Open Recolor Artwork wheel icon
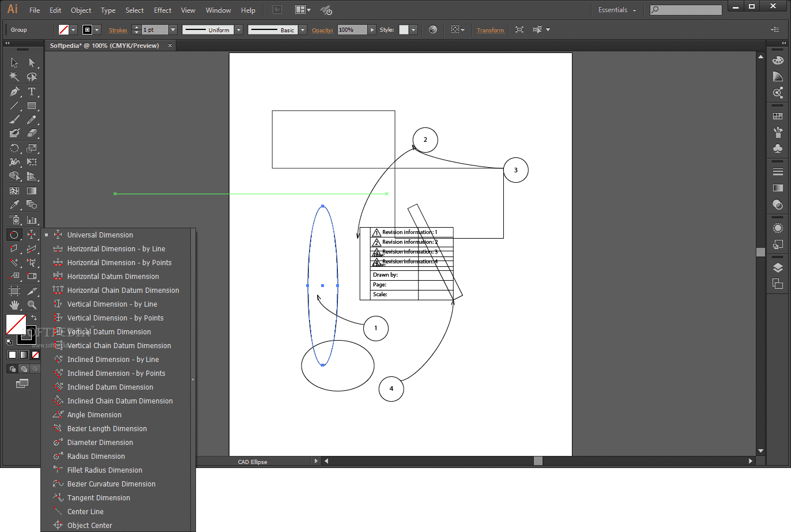 433,29
